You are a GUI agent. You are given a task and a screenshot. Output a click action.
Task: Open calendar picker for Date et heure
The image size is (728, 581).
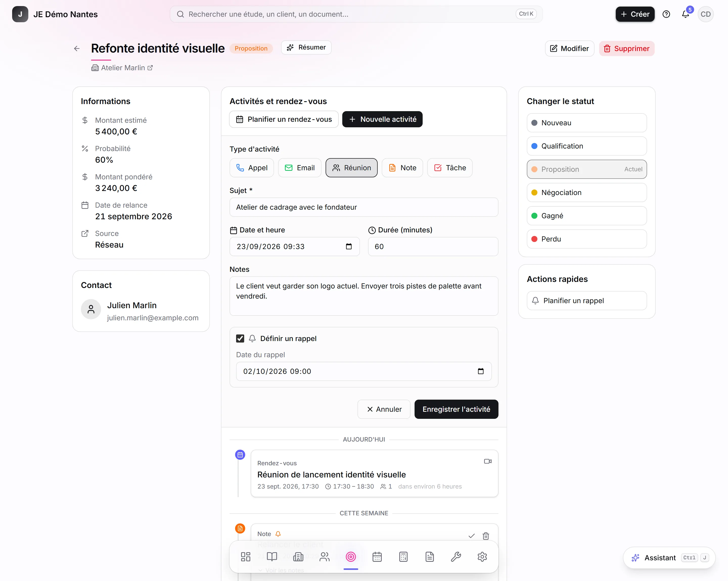tap(349, 247)
